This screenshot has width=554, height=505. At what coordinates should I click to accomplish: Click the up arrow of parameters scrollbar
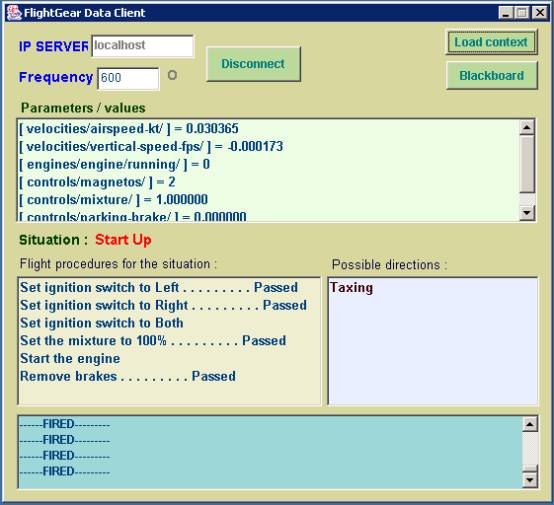[527, 127]
